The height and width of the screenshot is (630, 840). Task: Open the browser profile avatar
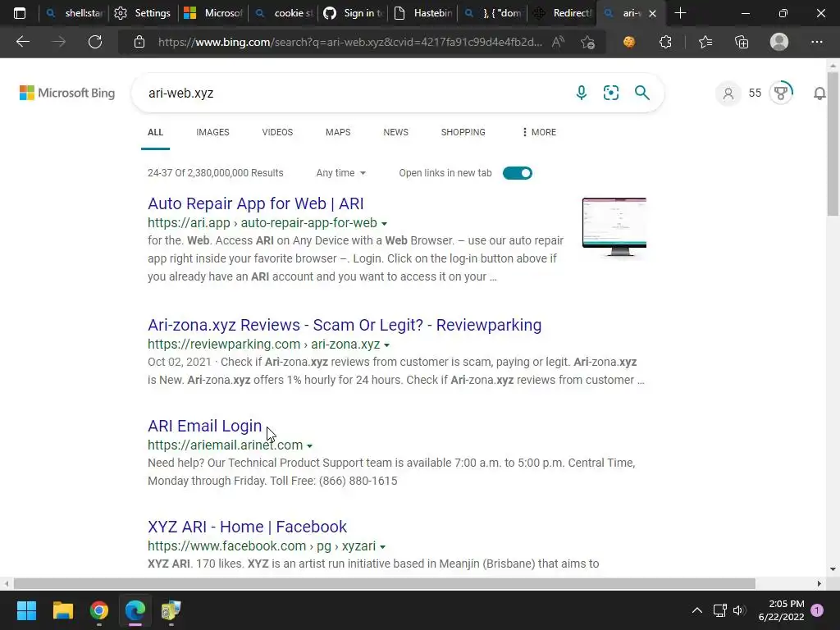click(x=779, y=42)
